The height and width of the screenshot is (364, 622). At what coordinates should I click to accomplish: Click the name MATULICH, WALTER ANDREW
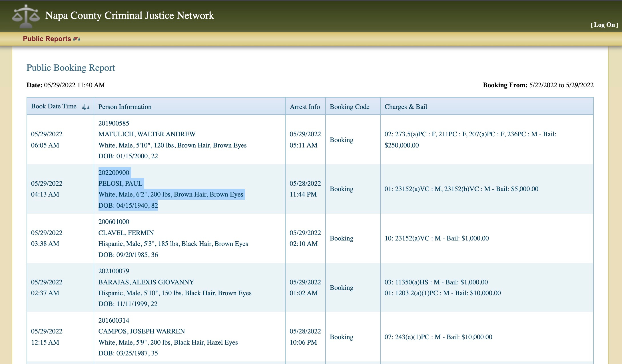tap(147, 134)
